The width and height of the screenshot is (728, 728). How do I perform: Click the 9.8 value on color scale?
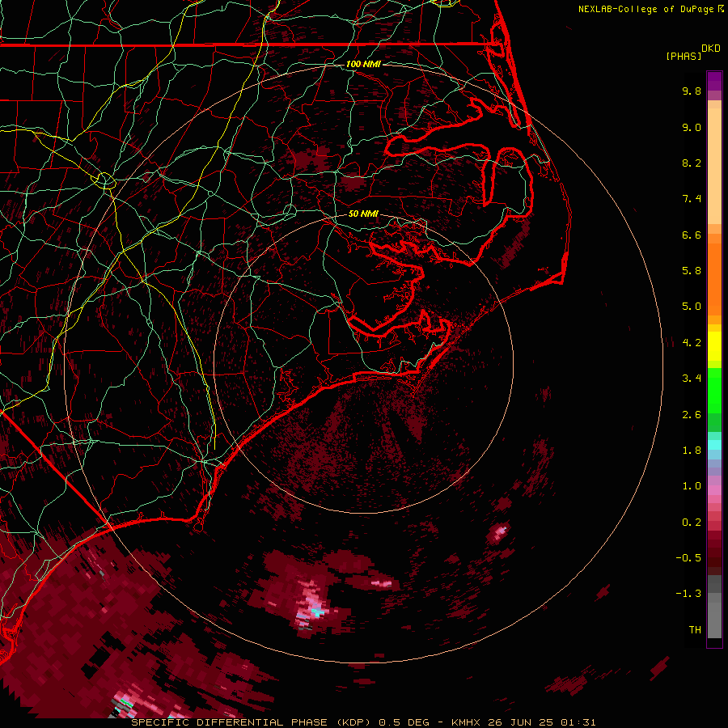point(692,91)
